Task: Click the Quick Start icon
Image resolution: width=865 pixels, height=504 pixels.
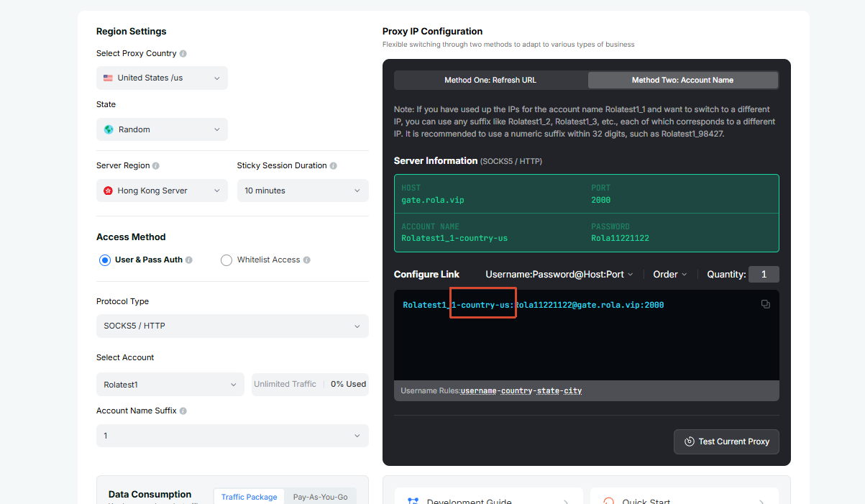Action: pyautogui.click(x=608, y=501)
